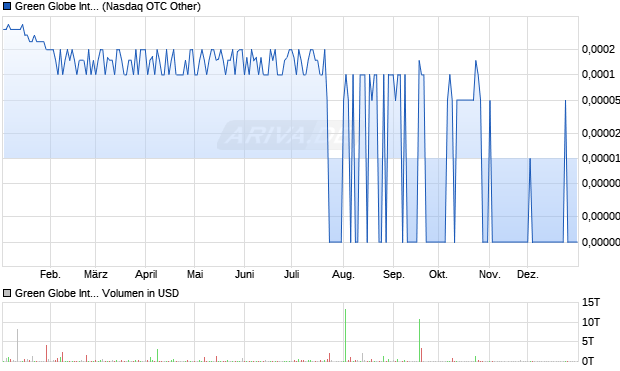Click the 15T volume axis label
This screenshot has width=620, height=371.
pyautogui.click(x=591, y=303)
